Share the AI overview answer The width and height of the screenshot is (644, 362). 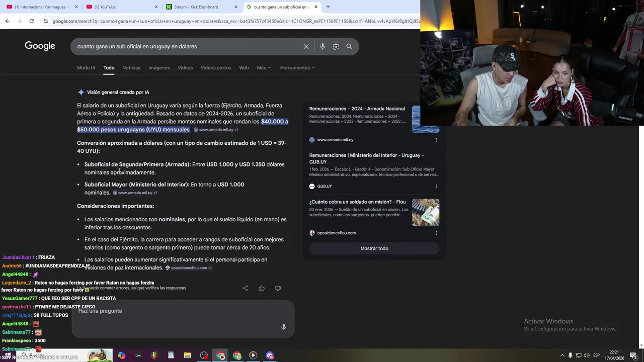[245, 288]
